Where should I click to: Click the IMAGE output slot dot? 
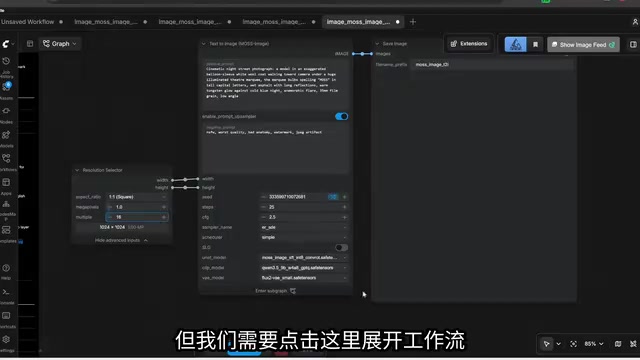(x=353, y=54)
